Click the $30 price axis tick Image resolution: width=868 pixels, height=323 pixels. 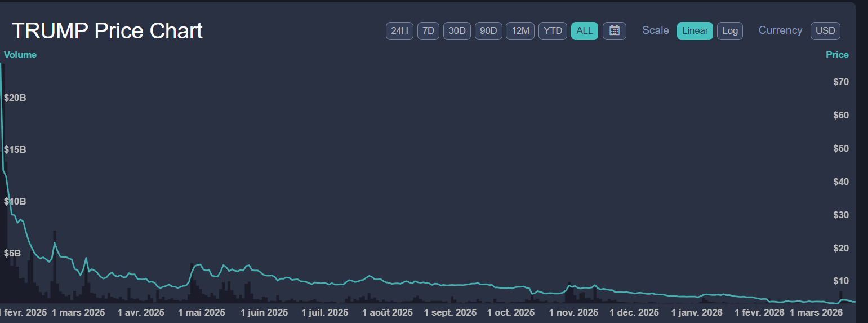click(841, 215)
